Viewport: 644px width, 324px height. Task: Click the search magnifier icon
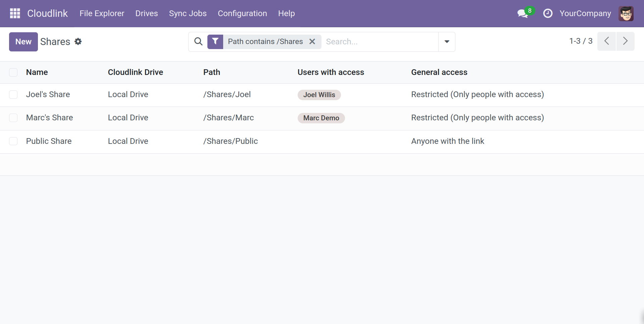pyautogui.click(x=198, y=42)
